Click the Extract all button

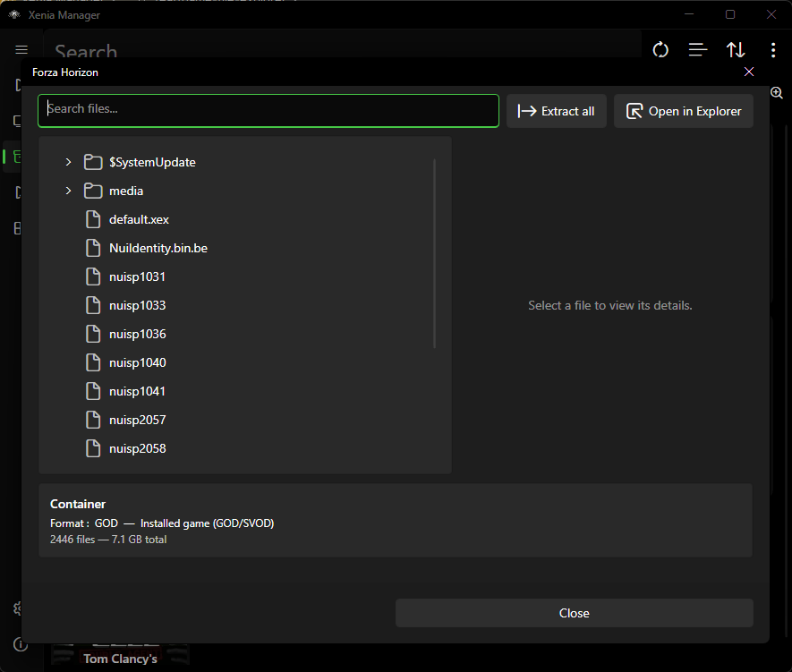point(556,111)
